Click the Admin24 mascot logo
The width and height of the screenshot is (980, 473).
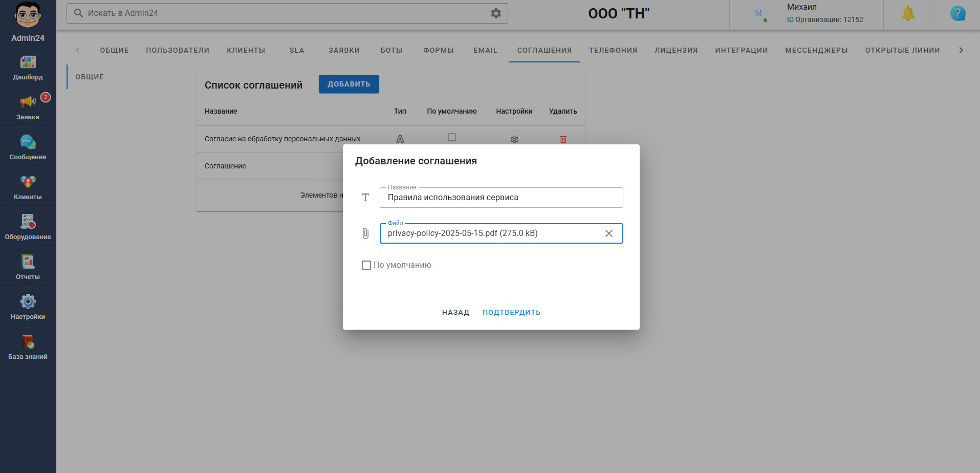point(28,15)
